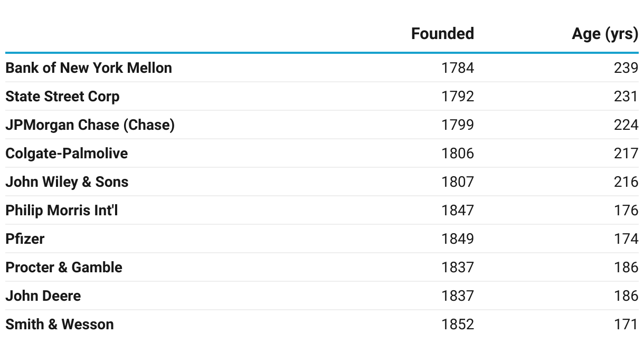
Task: Select the Pfizer row label
Action: pos(25,239)
